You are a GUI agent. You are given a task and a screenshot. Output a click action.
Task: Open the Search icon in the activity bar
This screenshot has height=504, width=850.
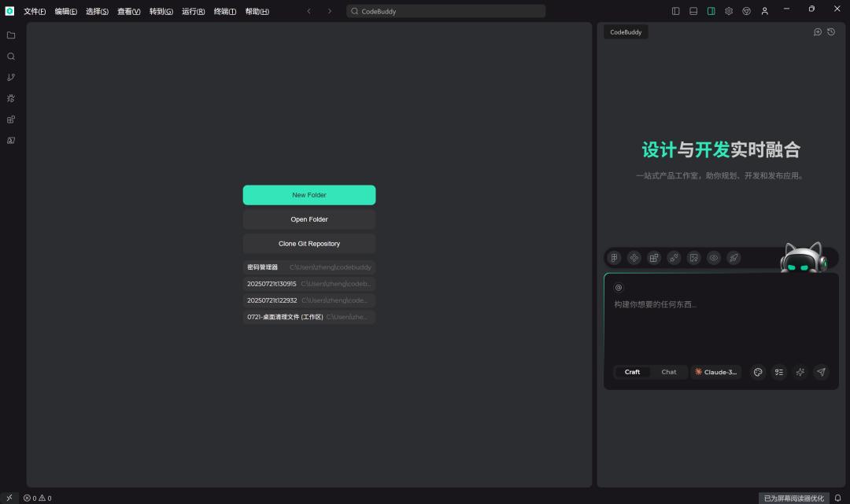click(11, 57)
